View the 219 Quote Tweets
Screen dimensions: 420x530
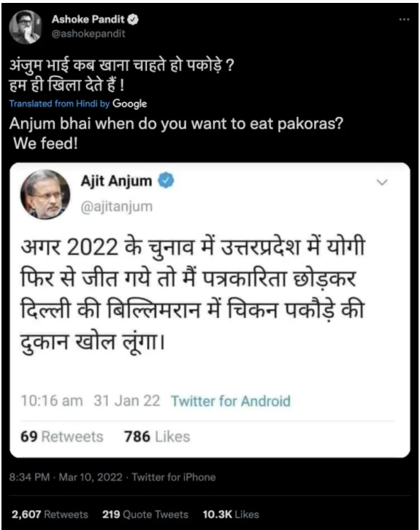[x=145, y=515]
